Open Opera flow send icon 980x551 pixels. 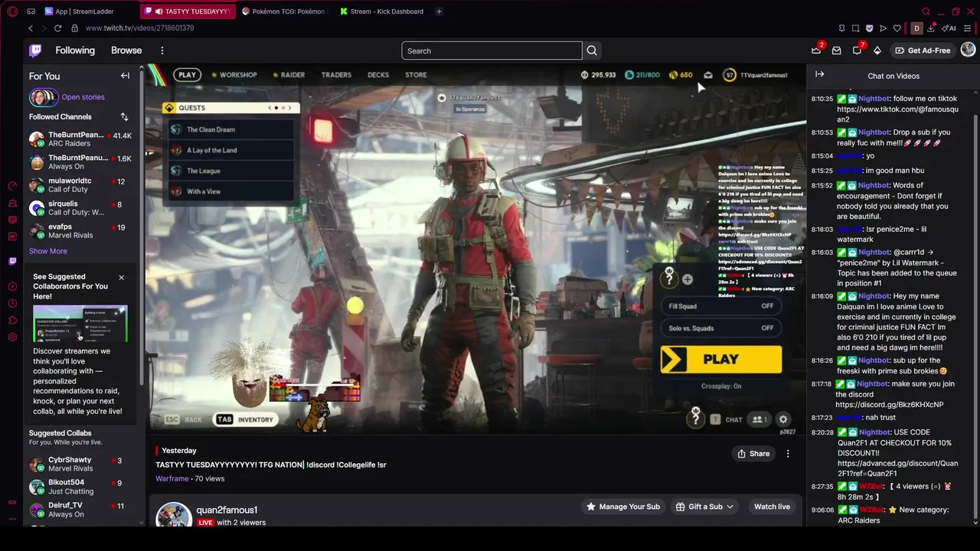pyautogui.click(x=883, y=28)
